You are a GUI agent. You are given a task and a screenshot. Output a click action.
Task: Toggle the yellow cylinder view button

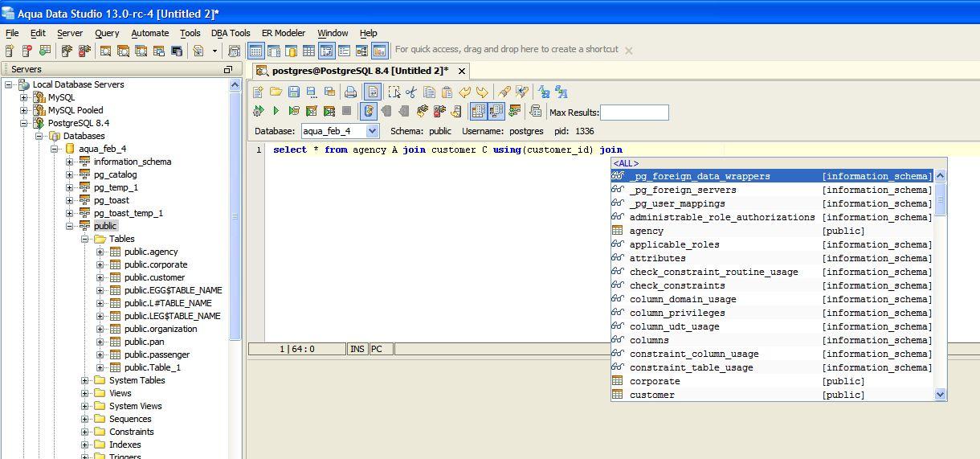pos(291,51)
